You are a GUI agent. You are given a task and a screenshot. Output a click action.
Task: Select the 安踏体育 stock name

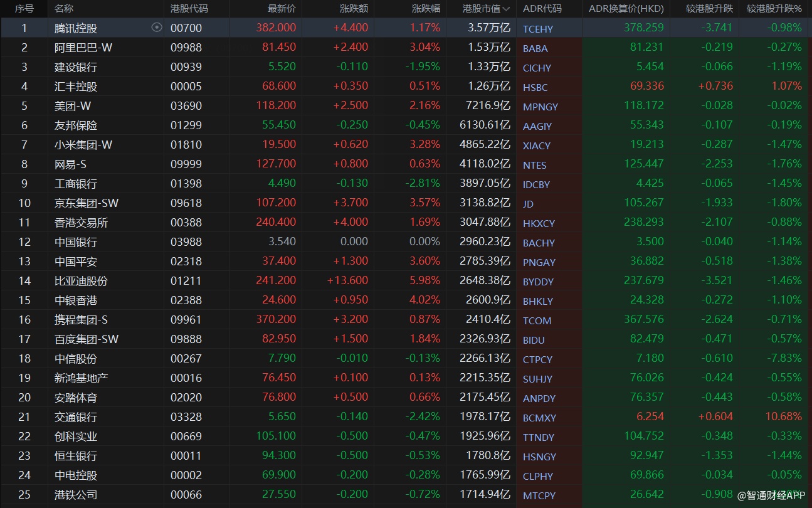click(x=76, y=398)
